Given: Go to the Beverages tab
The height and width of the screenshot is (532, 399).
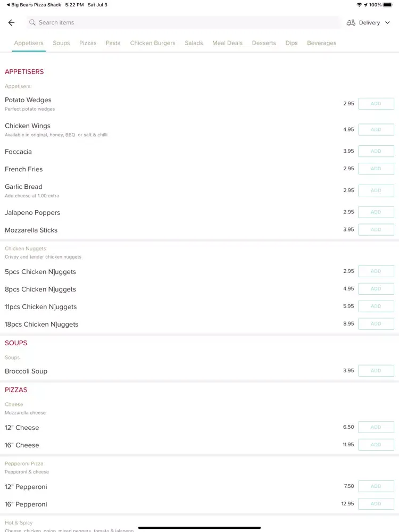Looking at the screenshot, I should click(x=322, y=43).
